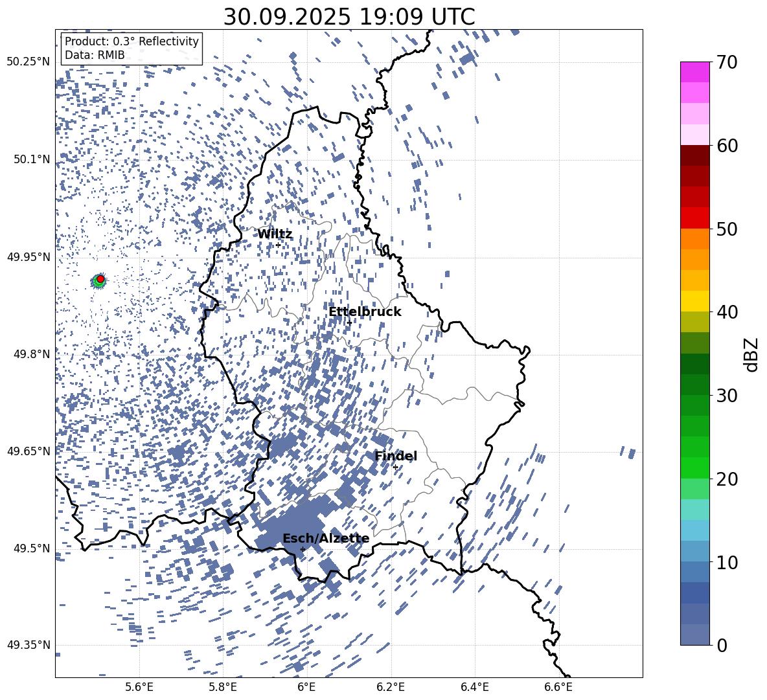This screenshot has height=700, width=767.
Task: Click the colorbar tick label 10
Action: pyautogui.click(x=727, y=562)
